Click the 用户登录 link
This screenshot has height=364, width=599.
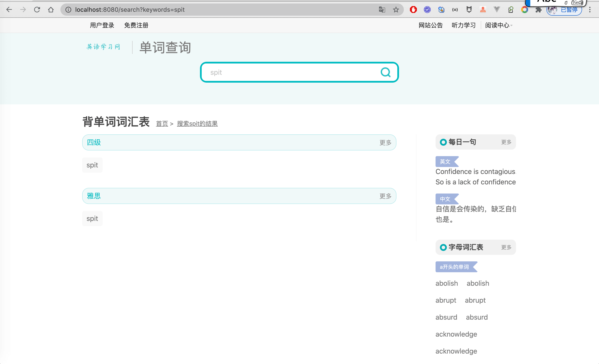[x=102, y=25]
